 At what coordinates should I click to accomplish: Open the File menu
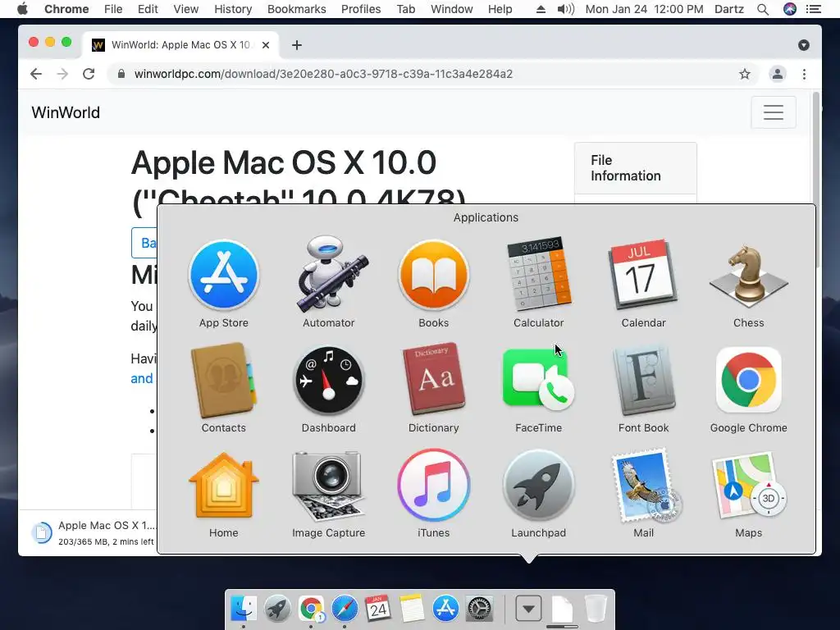click(113, 9)
